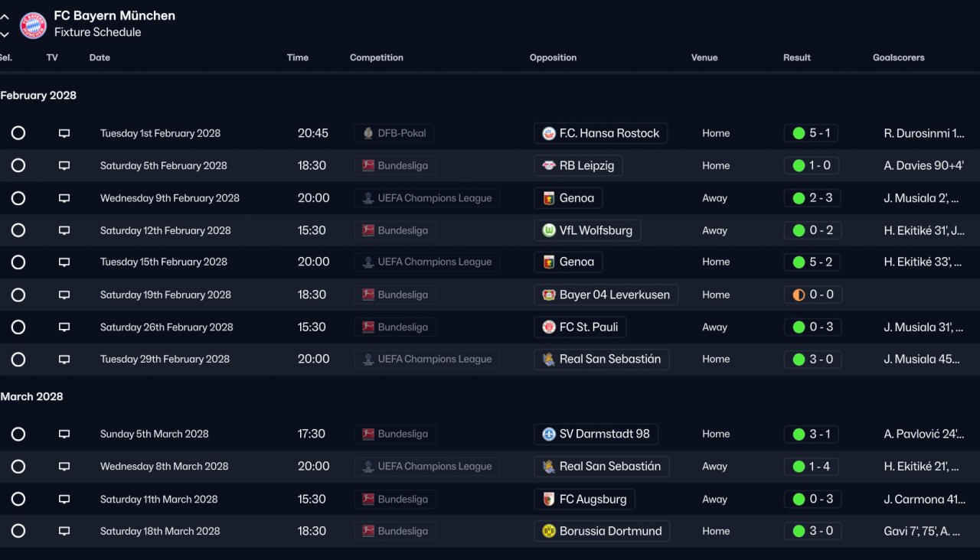
Task: Open Genoa in the 9th February away fixture
Action: [x=568, y=198]
